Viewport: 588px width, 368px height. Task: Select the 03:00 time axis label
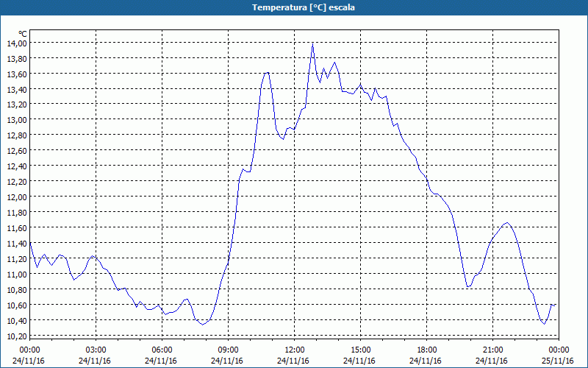tap(96, 350)
